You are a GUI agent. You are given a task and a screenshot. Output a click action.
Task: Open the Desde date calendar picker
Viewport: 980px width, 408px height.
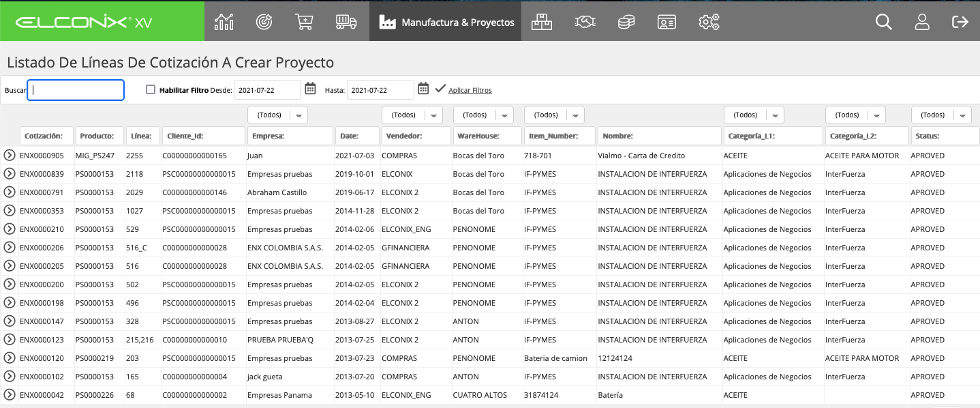(310, 88)
